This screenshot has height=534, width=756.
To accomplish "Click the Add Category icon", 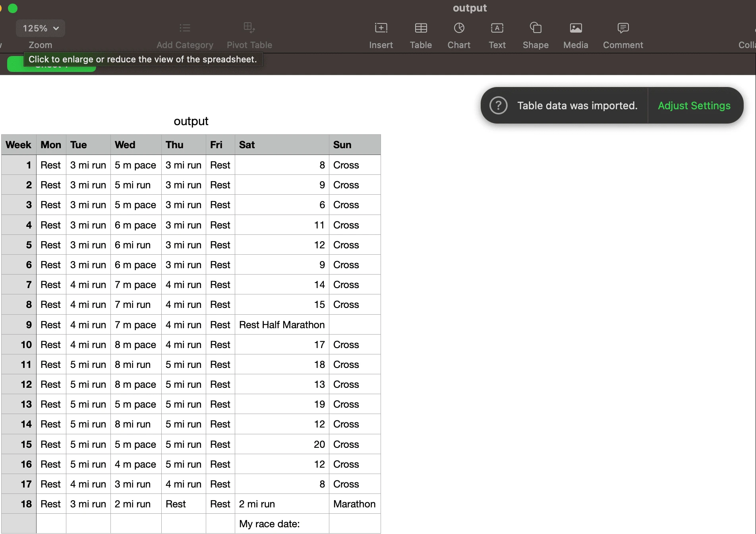I will pos(185,28).
